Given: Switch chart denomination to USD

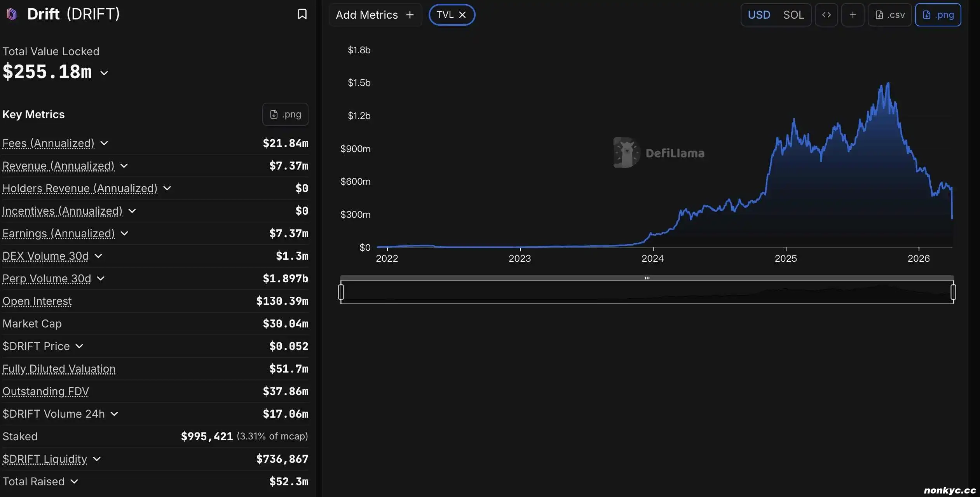Looking at the screenshot, I should (x=759, y=15).
